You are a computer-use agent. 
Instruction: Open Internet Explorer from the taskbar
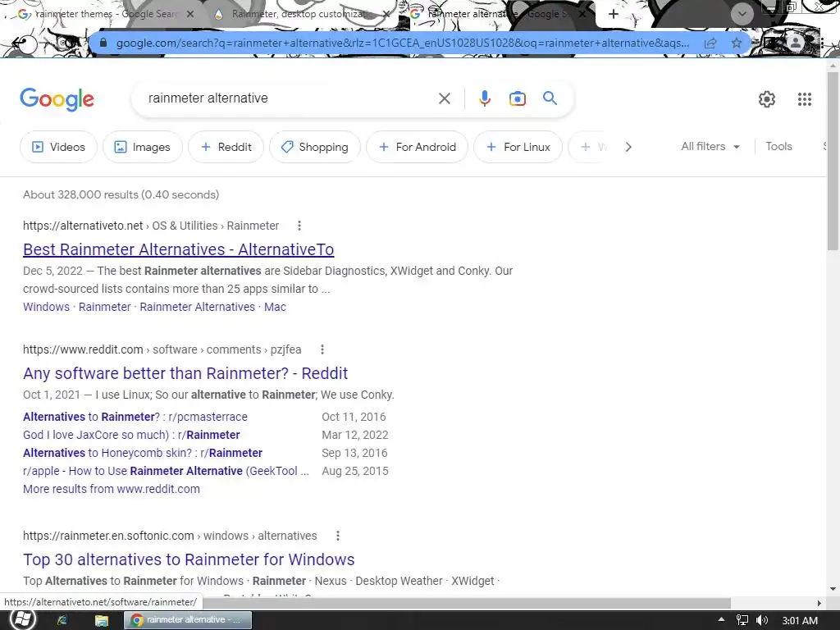62,620
